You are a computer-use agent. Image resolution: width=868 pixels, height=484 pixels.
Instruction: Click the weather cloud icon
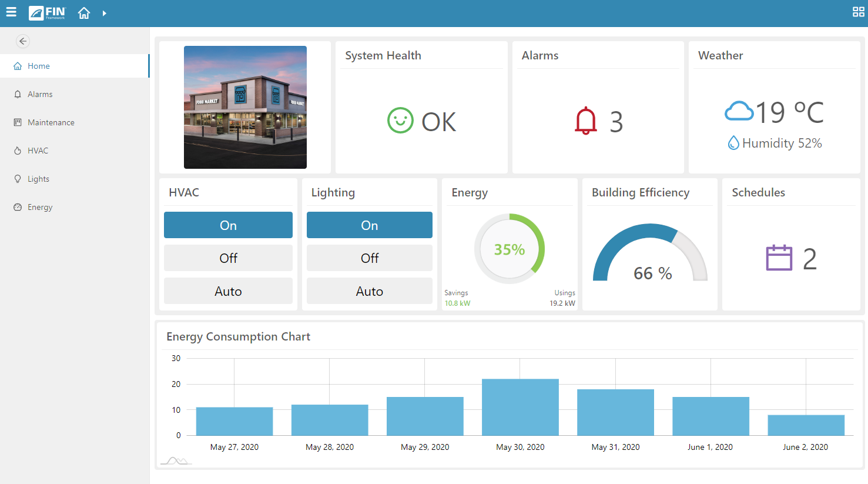click(739, 111)
